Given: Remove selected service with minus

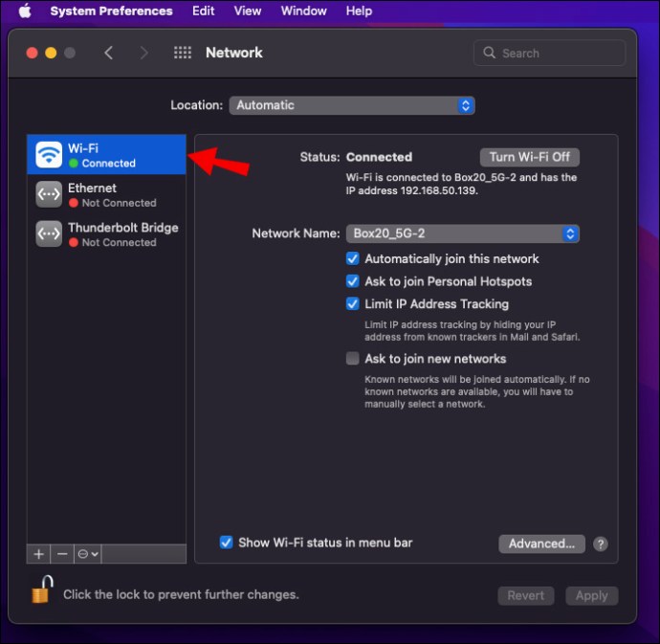Looking at the screenshot, I should (x=62, y=554).
